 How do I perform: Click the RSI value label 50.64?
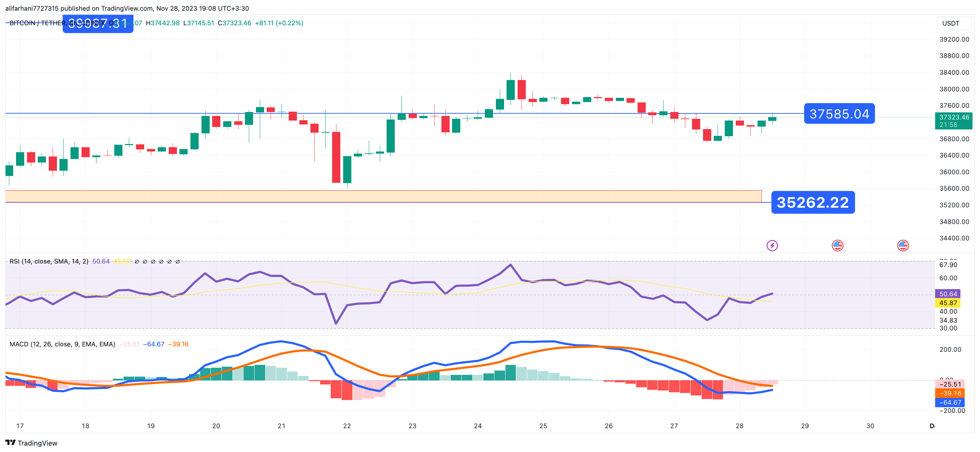click(x=948, y=294)
